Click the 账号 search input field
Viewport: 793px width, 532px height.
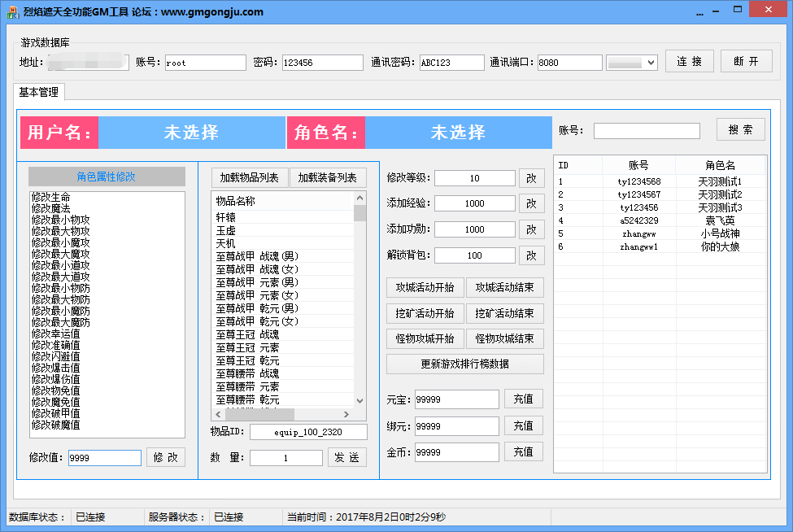point(646,131)
